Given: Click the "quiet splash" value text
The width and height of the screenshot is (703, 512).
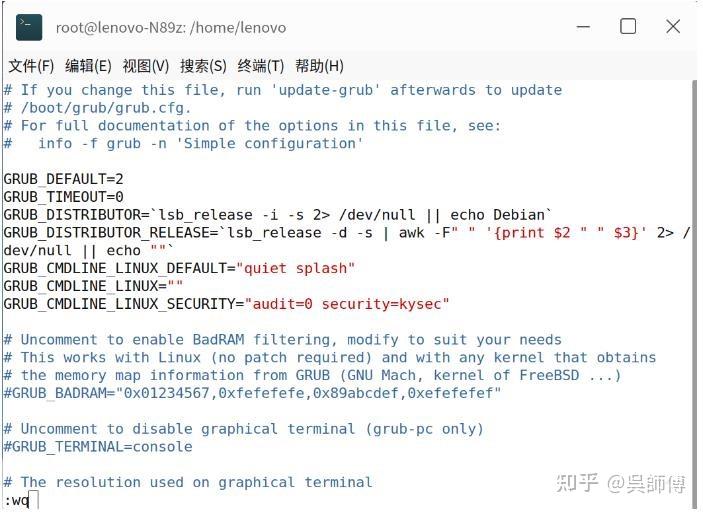Looking at the screenshot, I should (295, 268).
